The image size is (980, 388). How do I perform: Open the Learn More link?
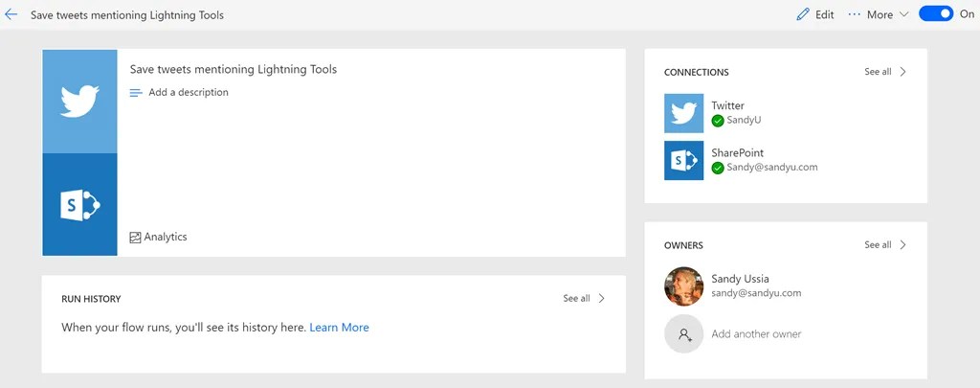coord(340,328)
